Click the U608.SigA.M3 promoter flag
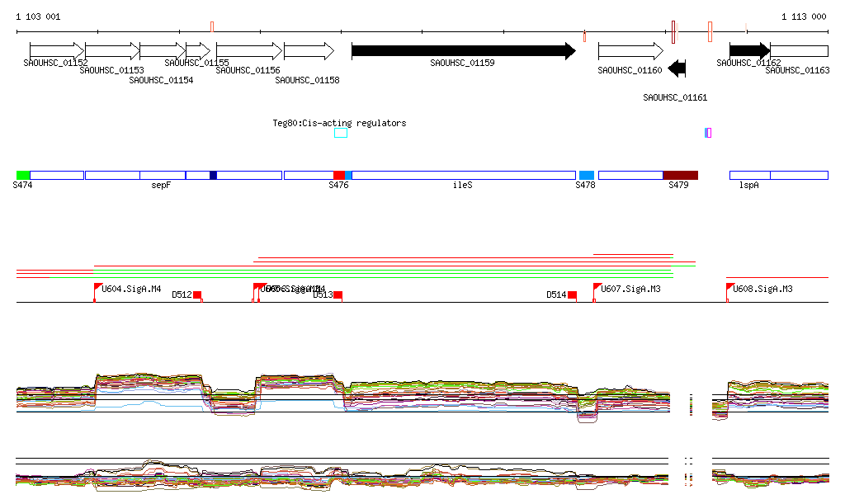 pyautogui.click(x=730, y=287)
